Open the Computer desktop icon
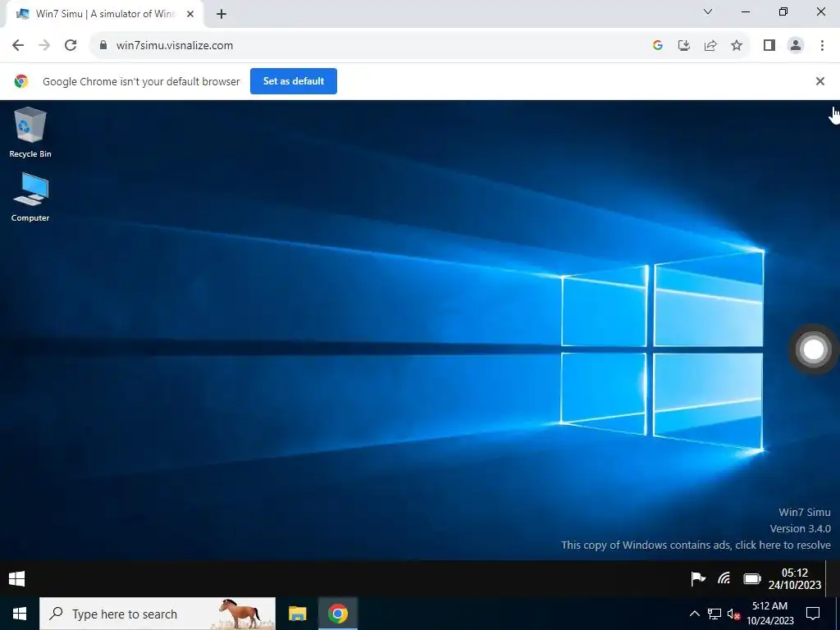The height and width of the screenshot is (630, 840). (30, 197)
